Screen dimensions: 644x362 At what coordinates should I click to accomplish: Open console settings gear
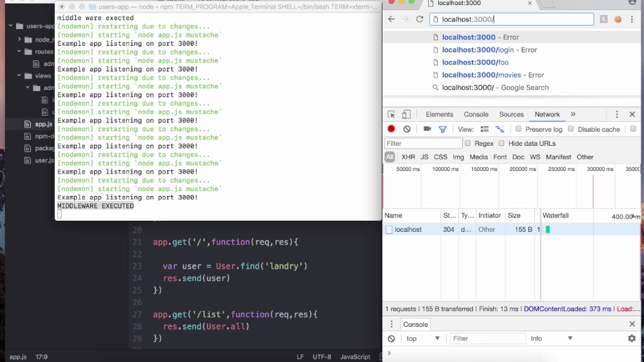coord(632,338)
